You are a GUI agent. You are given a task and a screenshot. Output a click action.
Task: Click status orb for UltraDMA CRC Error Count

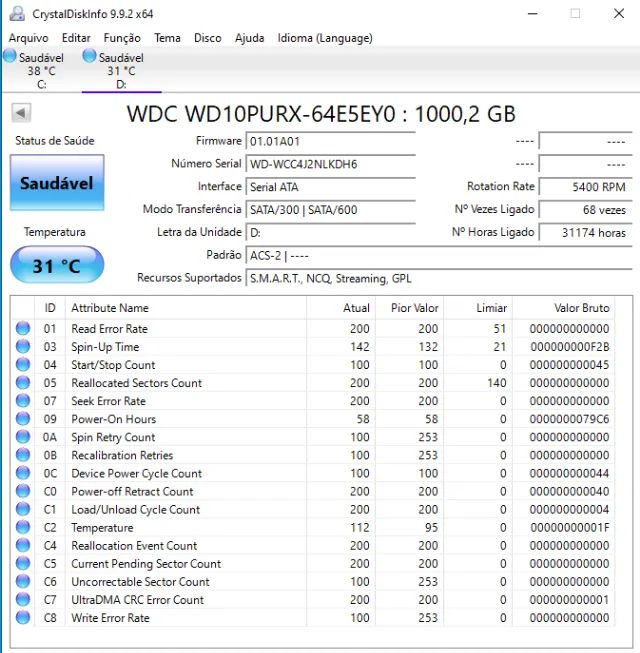pyautogui.click(x=23, y=599)
